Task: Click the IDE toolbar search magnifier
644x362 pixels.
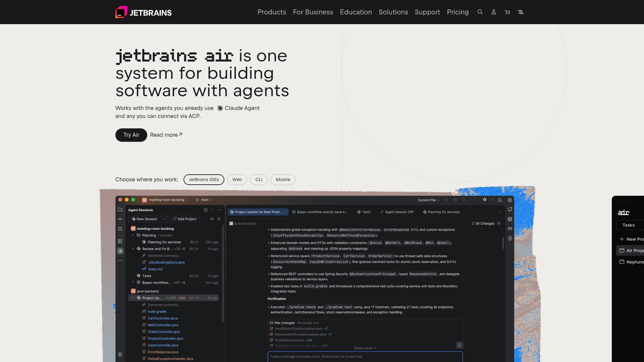Action: (500, 200)
